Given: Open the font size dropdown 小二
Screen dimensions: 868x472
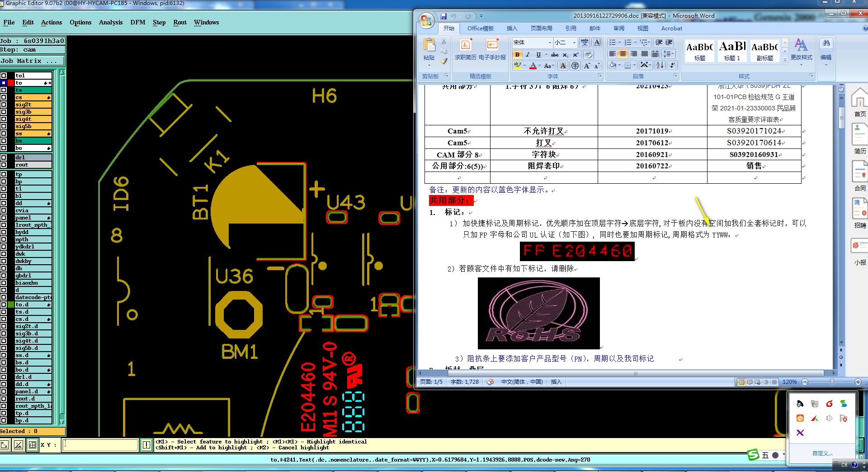Looking at the screenshot, I should coord(574,43).
